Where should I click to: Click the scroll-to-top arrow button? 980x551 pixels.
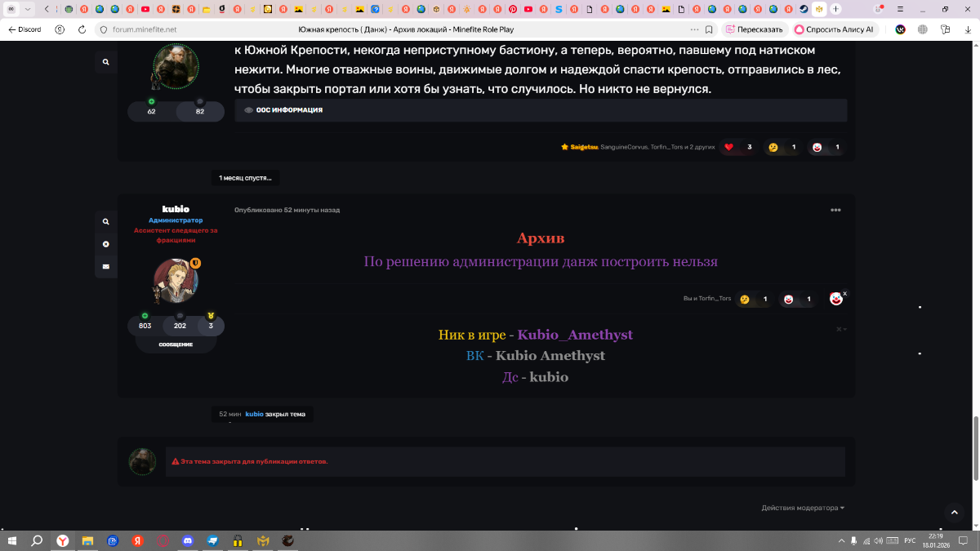953,513
